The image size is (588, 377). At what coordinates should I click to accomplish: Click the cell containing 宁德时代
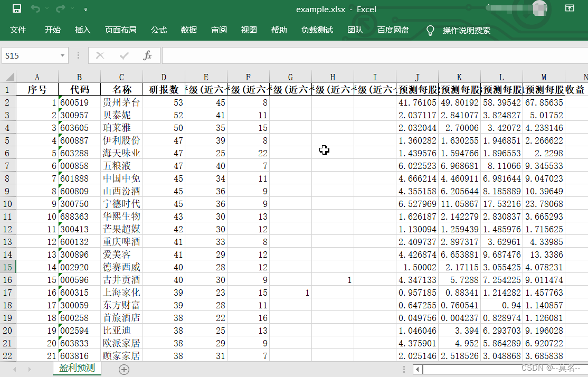(x=121, y=204)
